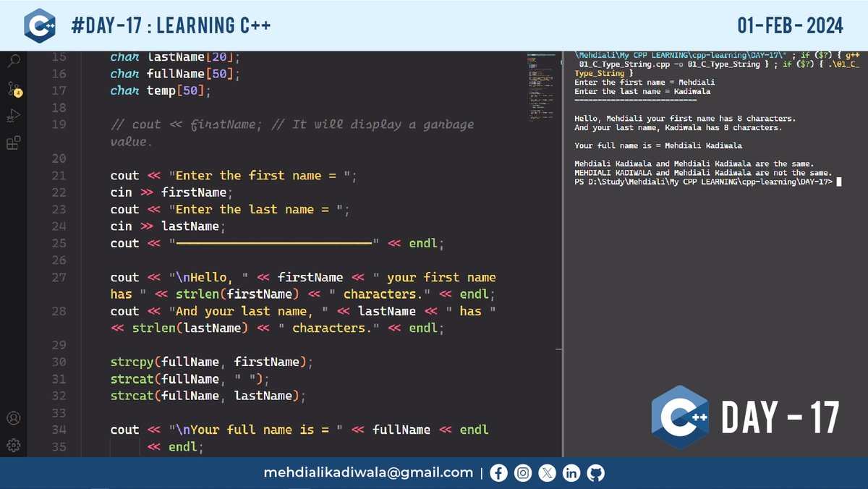Click the 'char fullName[50];' code line
The image size is (868, 489).
(175, 74)
